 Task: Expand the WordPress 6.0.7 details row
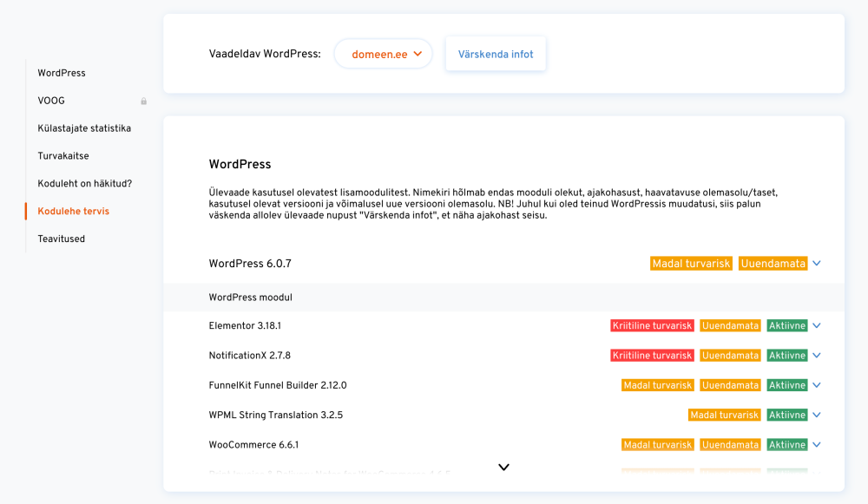click(817, 264)
